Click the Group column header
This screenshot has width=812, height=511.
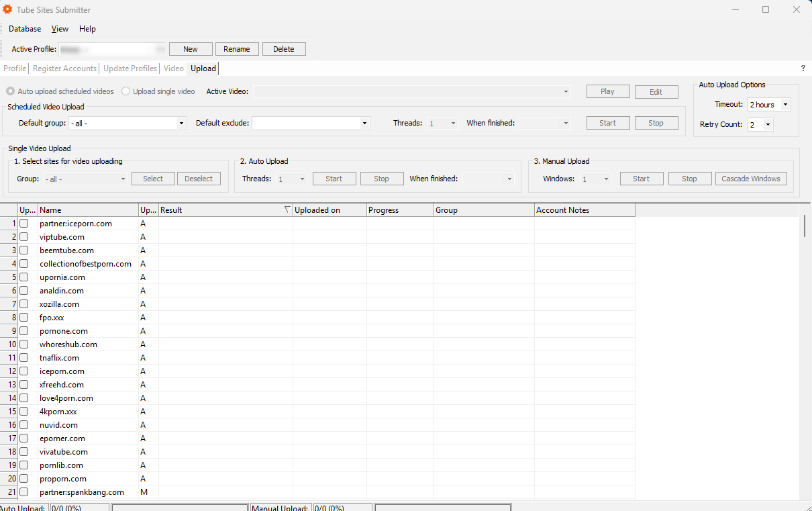click(x=484, y=210)
